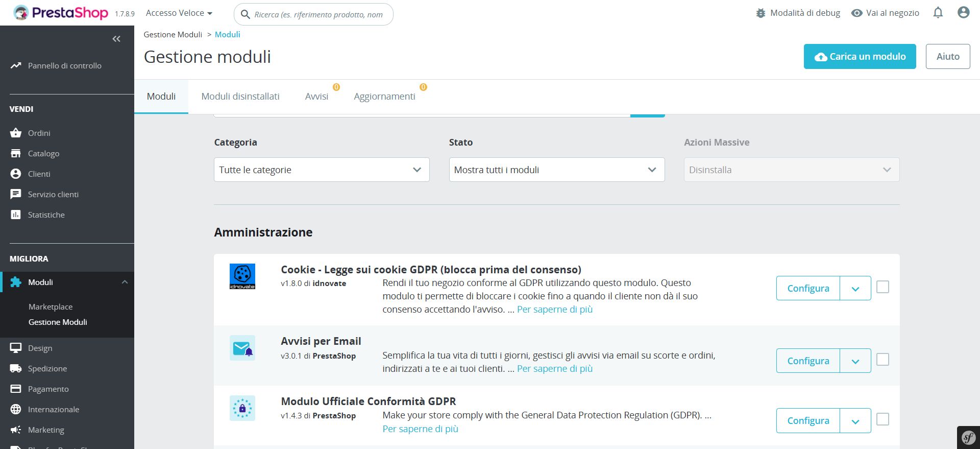This screenshot has height=449, width=980.
Task: Click the notifications bell icon
Action: 938,13
